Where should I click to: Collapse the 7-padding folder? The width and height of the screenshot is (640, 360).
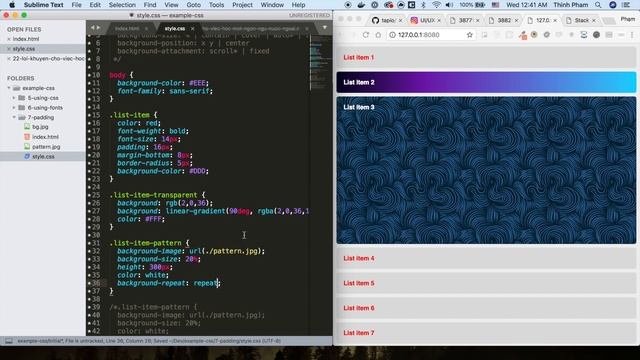pyautogui.click(x=14, y=118)
